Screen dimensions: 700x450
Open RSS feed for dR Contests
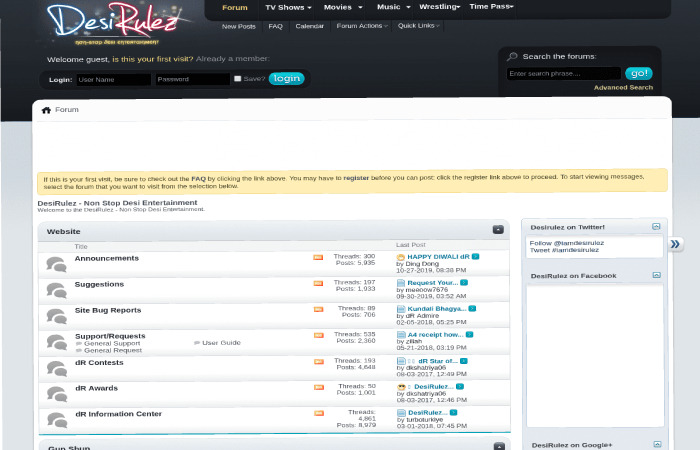(319, 361)
